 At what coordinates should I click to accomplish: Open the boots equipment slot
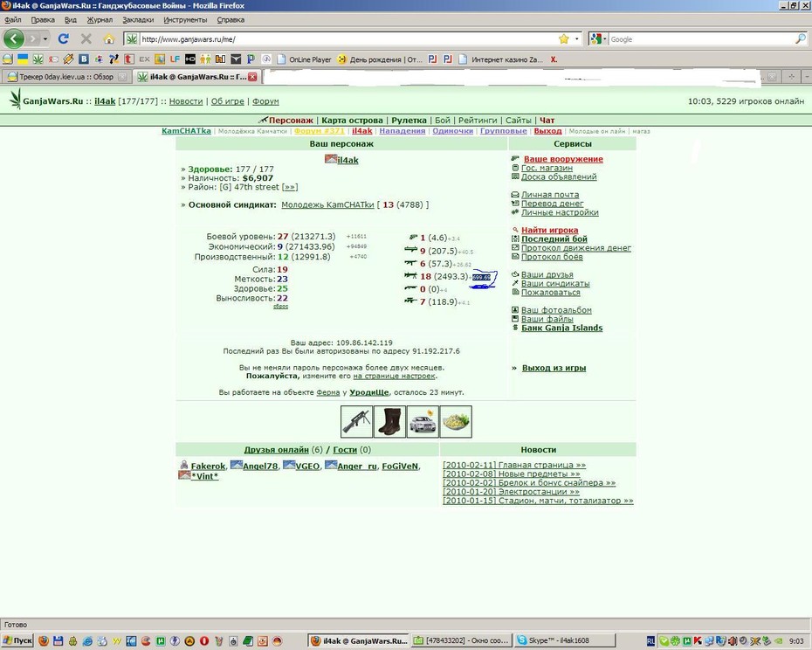point(390,421)
